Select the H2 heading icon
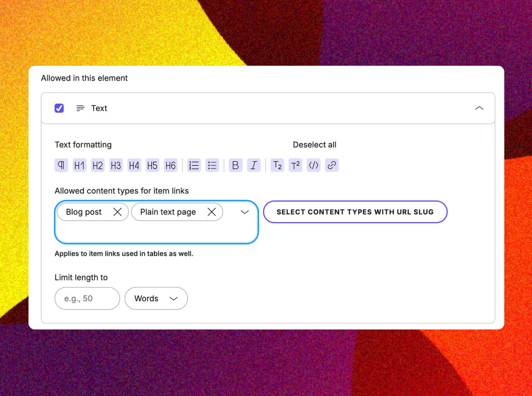The image size is (532, 396). (x=97, y=165)
